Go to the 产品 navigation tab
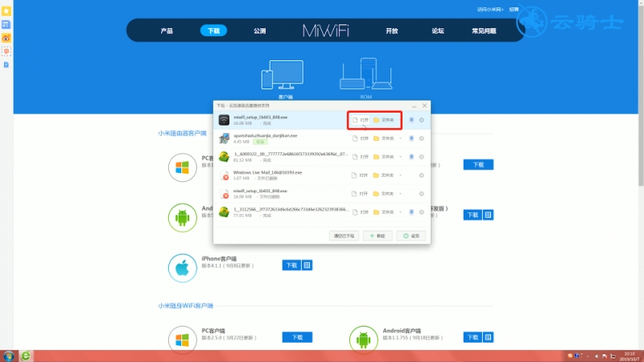 [167, 31]
